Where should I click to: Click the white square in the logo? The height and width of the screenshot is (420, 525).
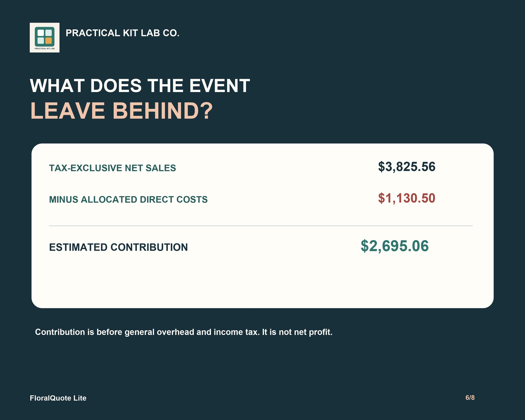pos(41,33)
